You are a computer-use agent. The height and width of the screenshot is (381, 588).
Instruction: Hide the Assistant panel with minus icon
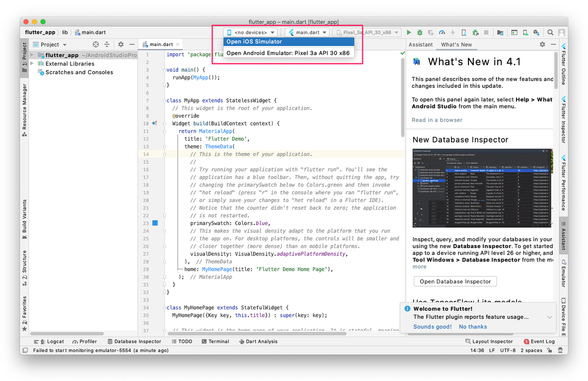(x=553, y=44)
